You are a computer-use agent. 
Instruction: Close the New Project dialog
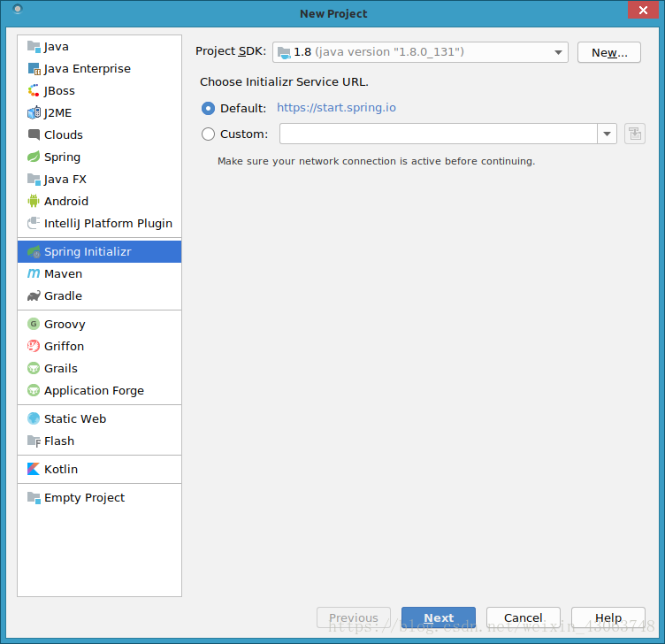(x=643, y=10)
